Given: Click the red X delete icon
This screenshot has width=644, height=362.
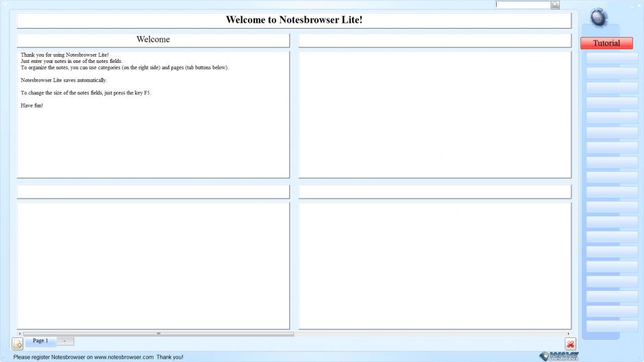Looking at the screenshot, I should click(x=570, y=344).
